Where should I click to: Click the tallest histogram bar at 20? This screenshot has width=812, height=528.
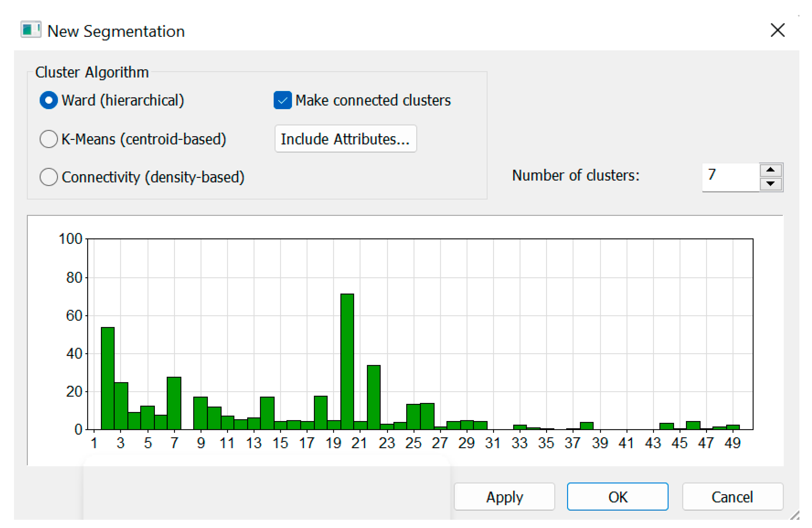click(x=347, y=362)
